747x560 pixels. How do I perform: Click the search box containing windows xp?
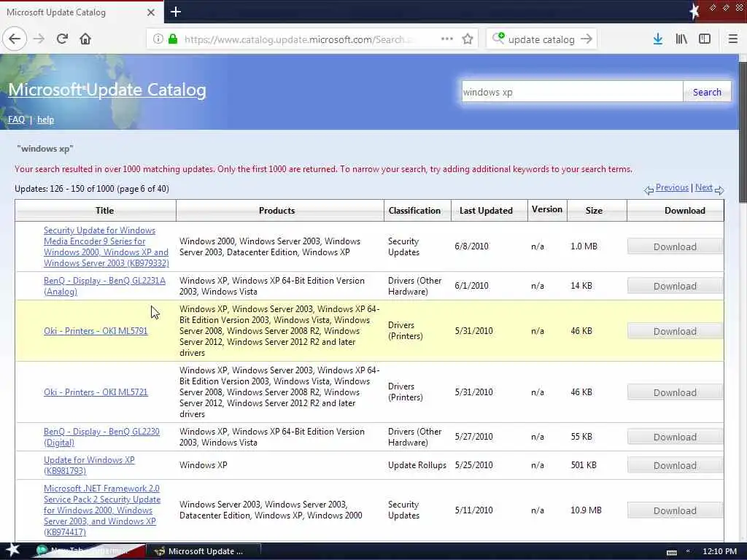572,92
